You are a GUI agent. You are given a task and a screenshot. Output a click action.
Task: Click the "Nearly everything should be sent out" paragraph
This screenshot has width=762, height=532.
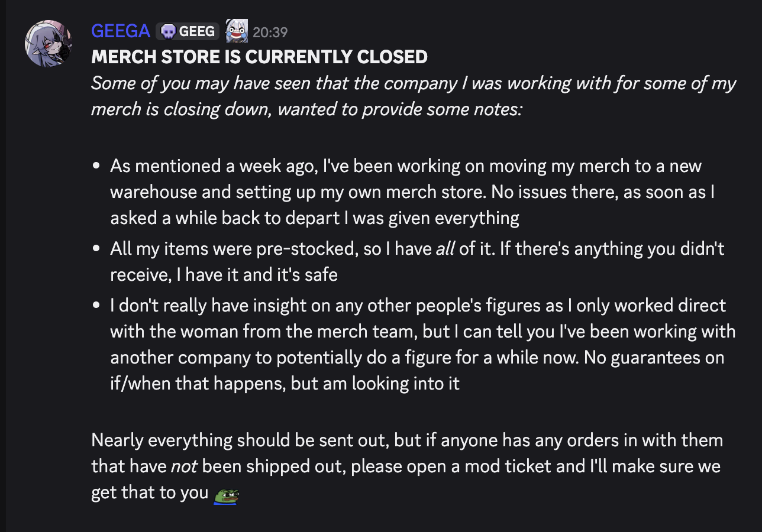tap(407, 466)
